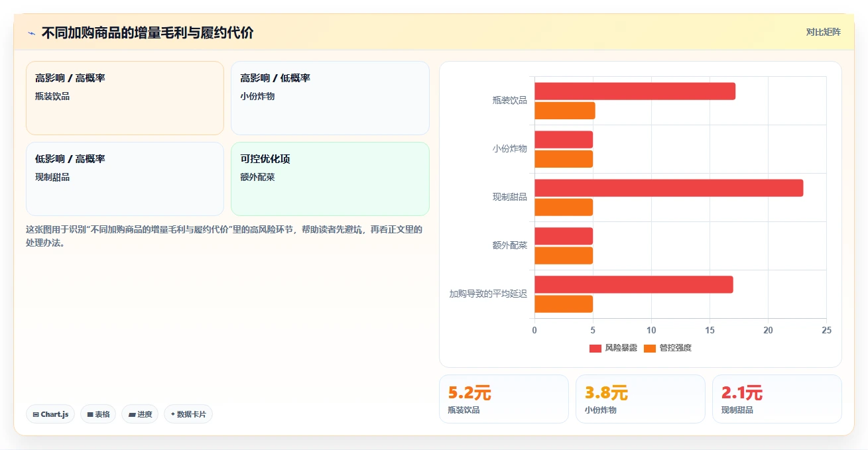
Task: Click the x-axis tick value 10
Action: [651, 330]
